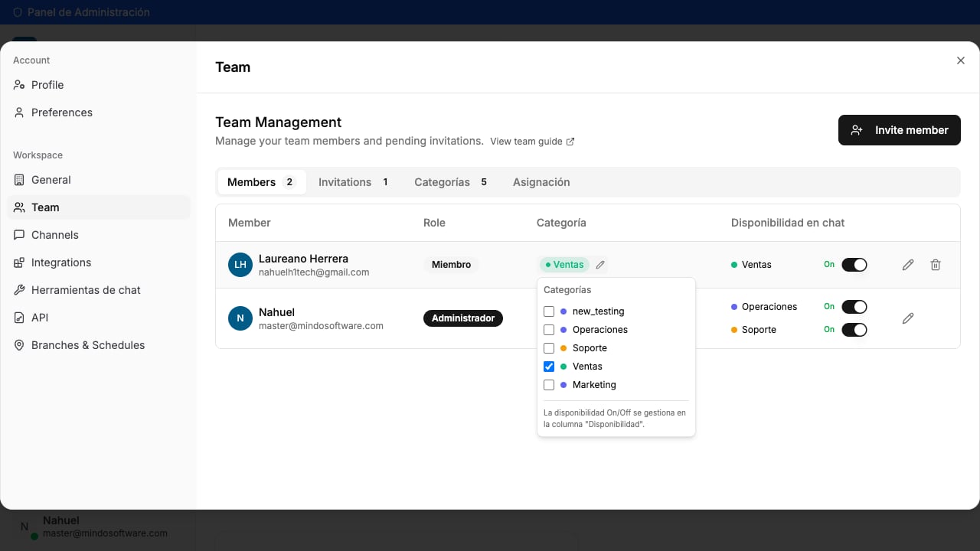This screenshot has width=980, height=551.
Task: Click the General building icon
Action: [19, 180]
